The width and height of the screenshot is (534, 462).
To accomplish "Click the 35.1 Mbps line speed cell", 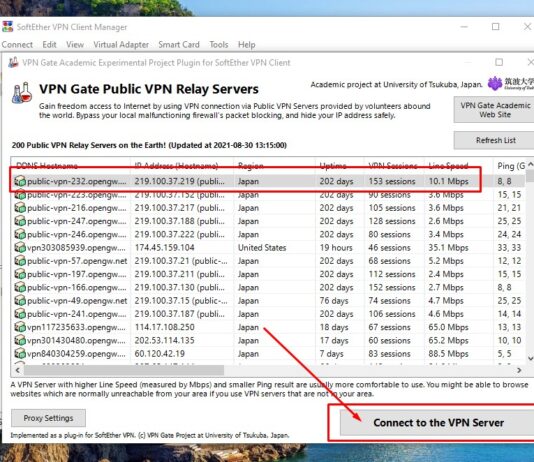I will (x=448, y=248).
